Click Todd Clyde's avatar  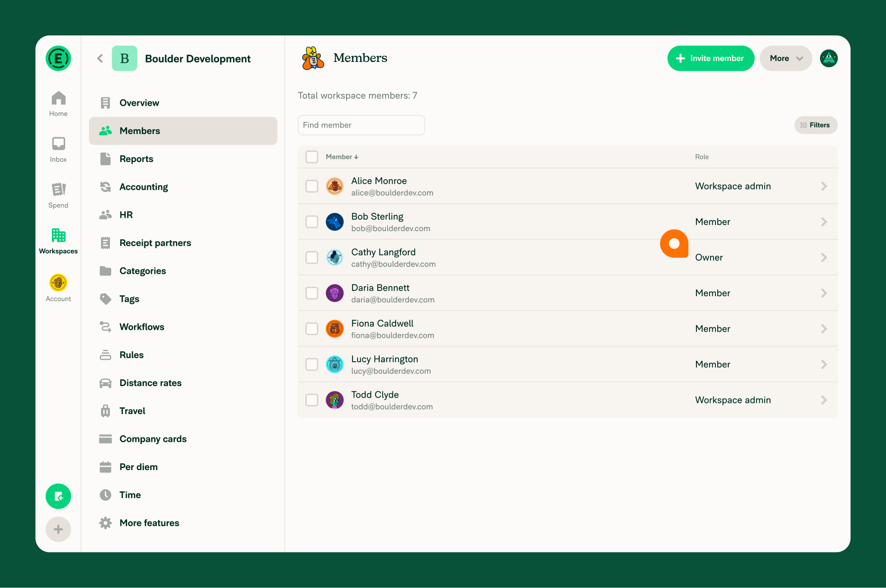coord(334,400)
